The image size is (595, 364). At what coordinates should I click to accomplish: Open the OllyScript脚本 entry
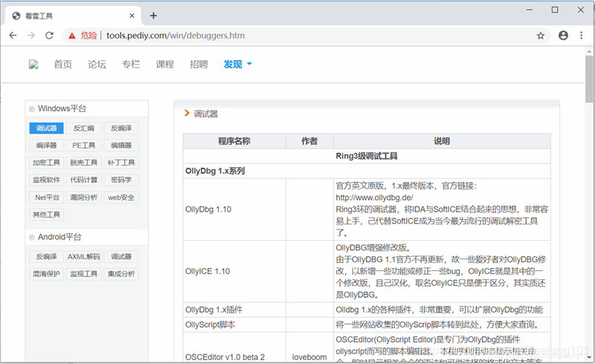[x=210, y=325]
